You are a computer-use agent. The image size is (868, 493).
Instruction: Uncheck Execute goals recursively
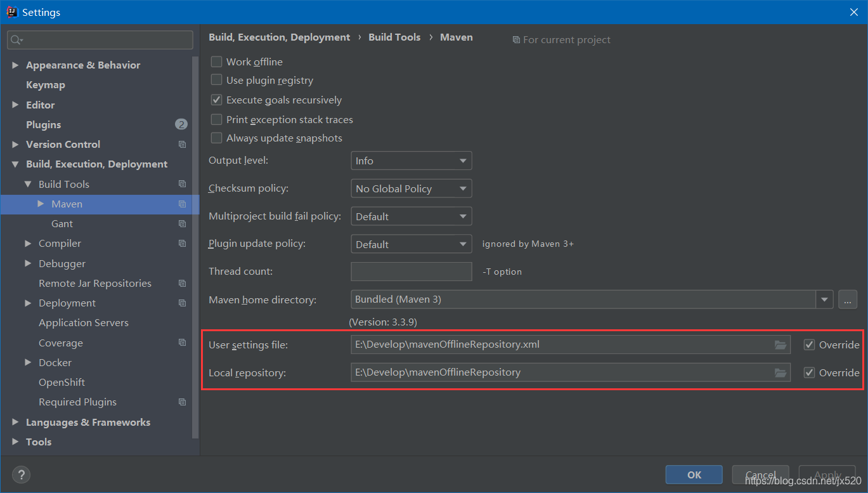pos(216,100)
